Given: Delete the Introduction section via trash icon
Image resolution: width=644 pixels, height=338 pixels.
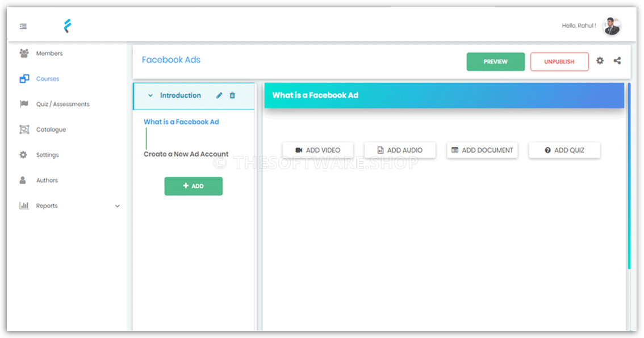Looking at the screenshot, I should 232,95.
